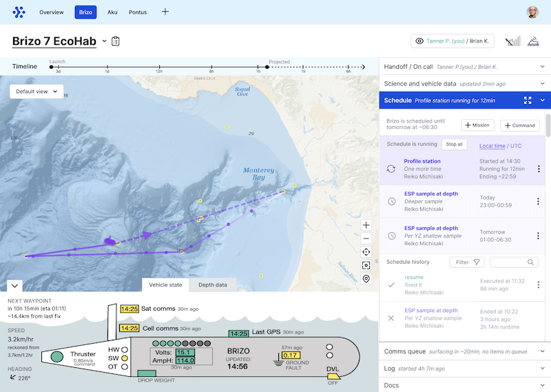Click the Brizo vehicle marker on the map
Screen dimensions: 551x392
(110, 240)
